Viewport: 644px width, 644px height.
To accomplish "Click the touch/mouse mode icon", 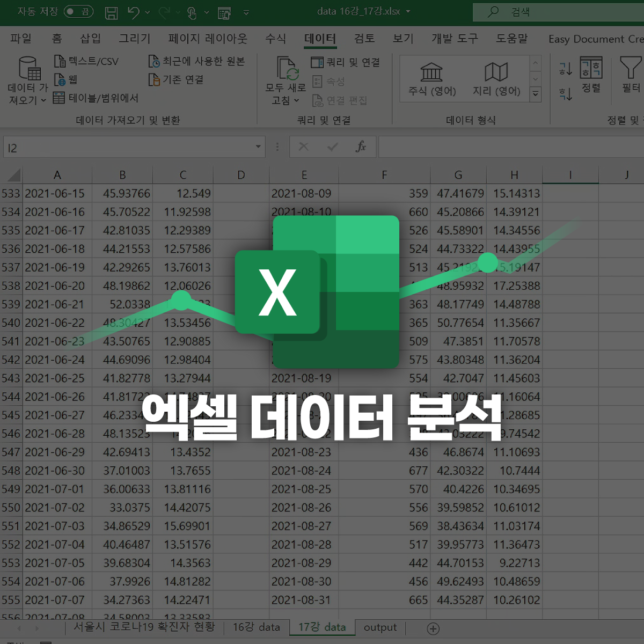I will [192, 12].
